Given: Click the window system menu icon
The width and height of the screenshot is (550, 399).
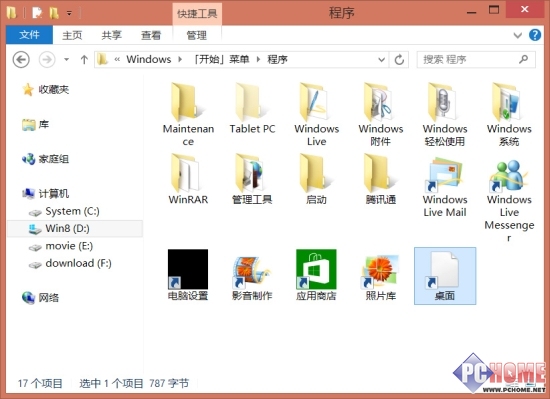Looking at the screenshot, I should [12, 13].
